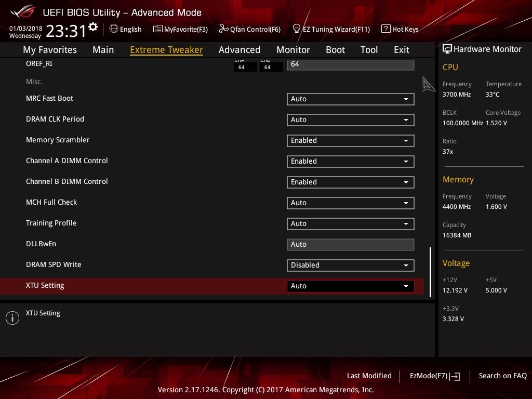Image resolution: width=532 pixels, height=399 pixels.
Task: Open MyFavorite(F3) menu
Action: click(x=180, y=29)
